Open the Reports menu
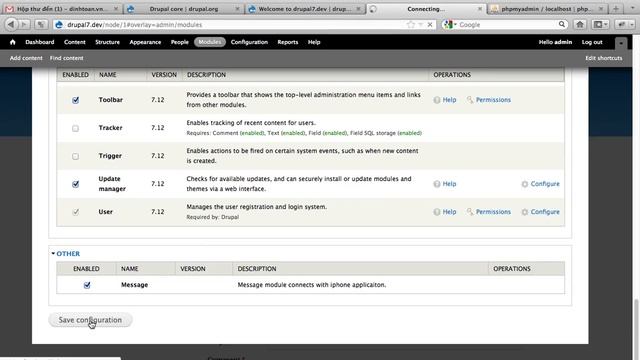Image resolution: width=640 pixels, height=360 pixels. tap(288, 42)
